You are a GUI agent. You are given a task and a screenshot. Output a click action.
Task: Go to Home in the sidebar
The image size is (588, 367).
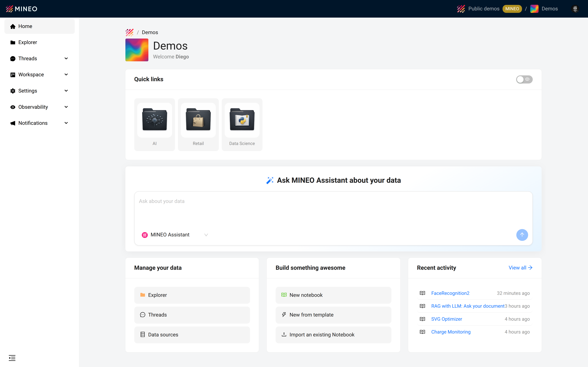click(x=25, y=26)
